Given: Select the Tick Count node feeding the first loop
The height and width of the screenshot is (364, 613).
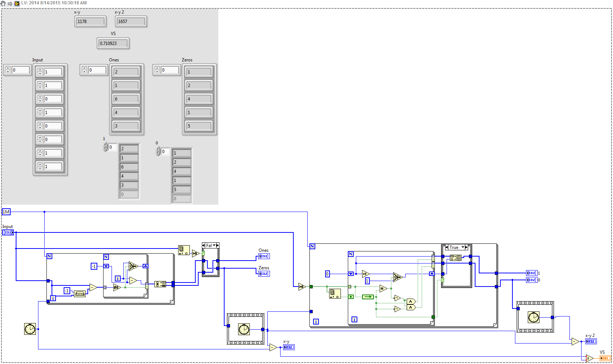Looking at the screenshot, I should [30, 329].
